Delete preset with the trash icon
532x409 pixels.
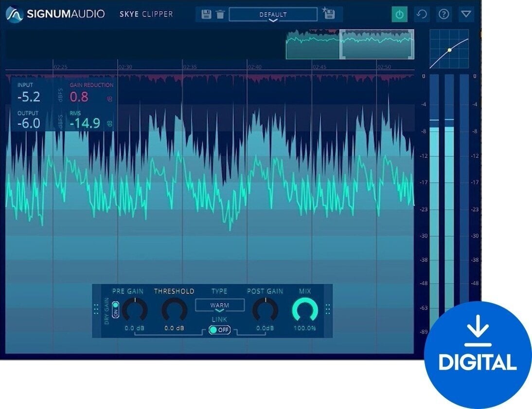pyautogui.click(x=220, y=14)
